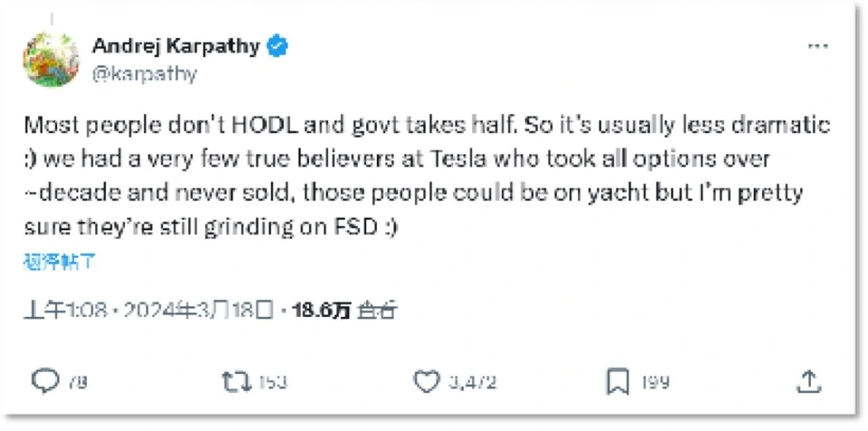Open the @karpathy handle link

point(144,73)
